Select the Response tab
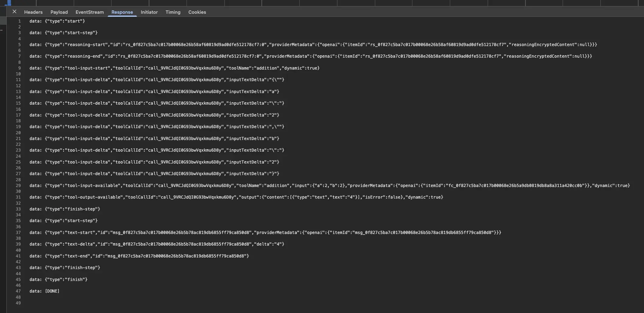The image size is (644, 313). click(122, 12)
